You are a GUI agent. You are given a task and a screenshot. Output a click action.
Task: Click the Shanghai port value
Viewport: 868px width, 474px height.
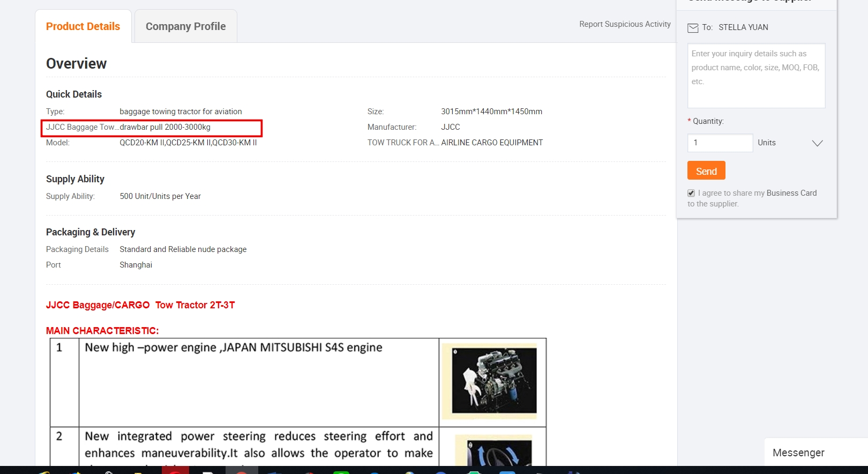(x=136, y=265)
